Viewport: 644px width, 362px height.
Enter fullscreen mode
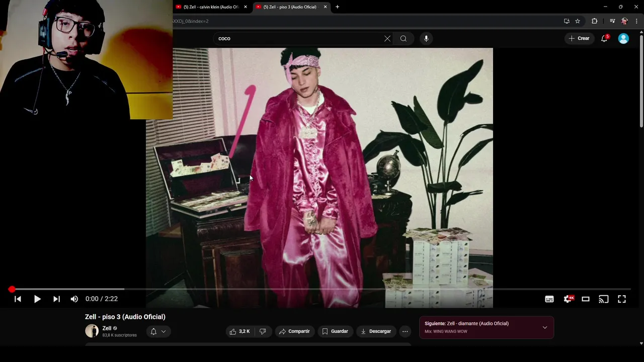pyautogui.click(x=622, y=299)
